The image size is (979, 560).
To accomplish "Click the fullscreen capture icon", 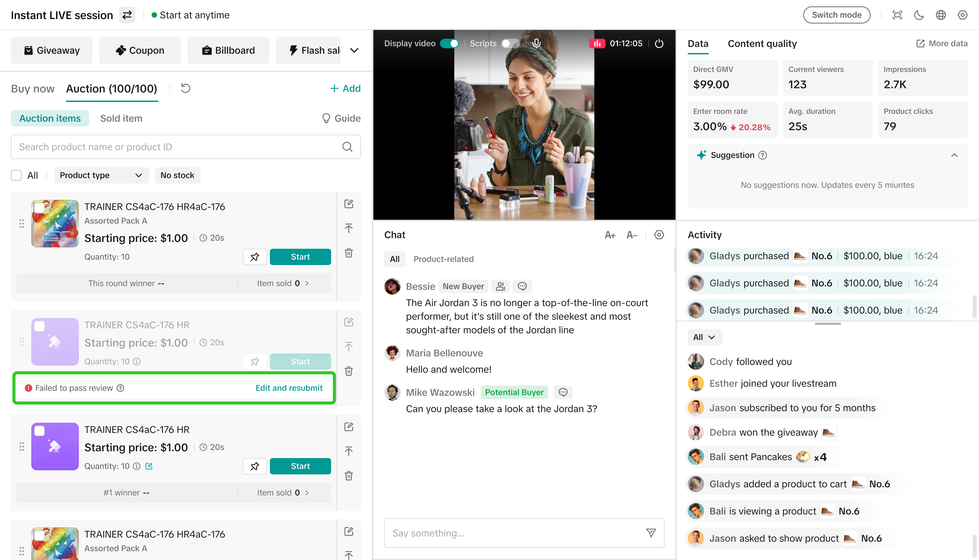I will coord(897,15).
